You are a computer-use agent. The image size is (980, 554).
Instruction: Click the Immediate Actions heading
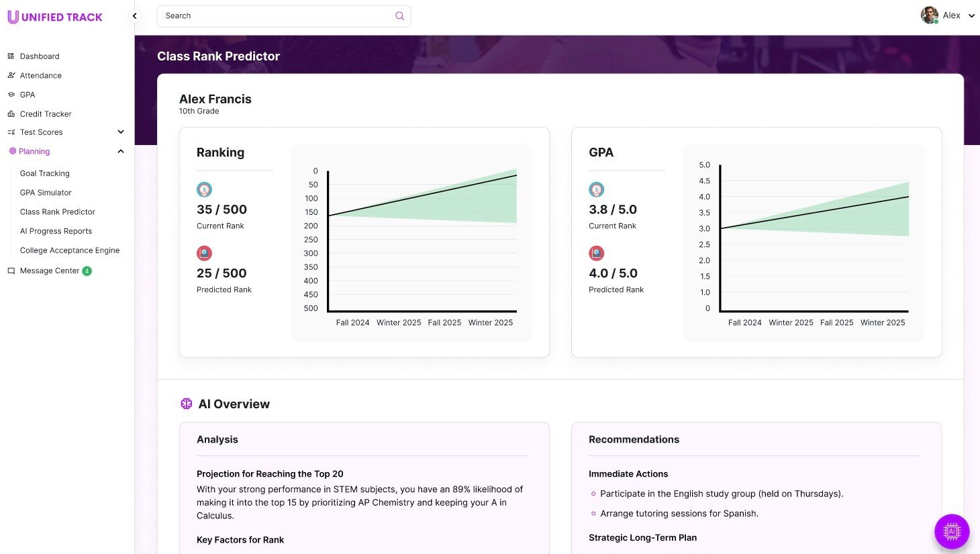pyautogui.click(x=628, y=474)
